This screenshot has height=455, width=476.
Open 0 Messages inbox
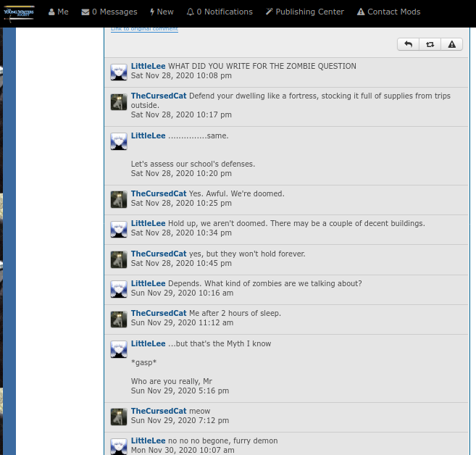[x=109, y=12]
